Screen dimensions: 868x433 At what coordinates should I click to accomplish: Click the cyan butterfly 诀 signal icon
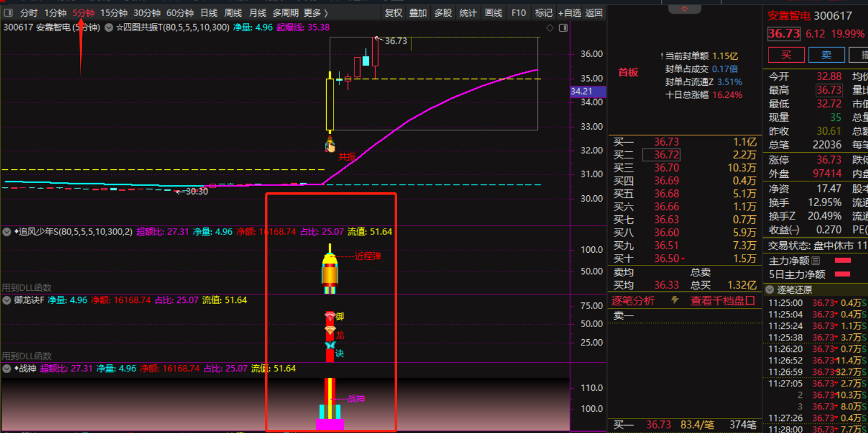point(330,345)
